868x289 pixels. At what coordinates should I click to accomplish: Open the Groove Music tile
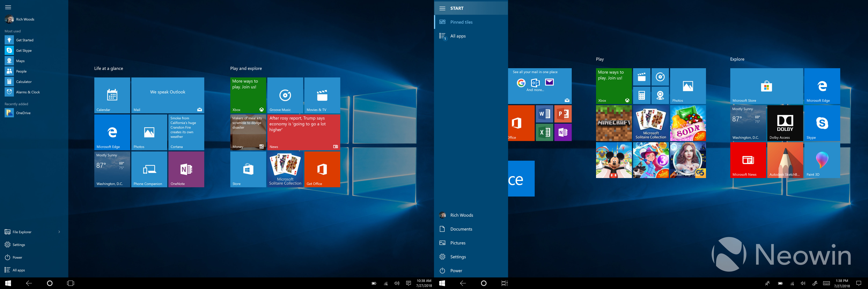coord(285,95)
